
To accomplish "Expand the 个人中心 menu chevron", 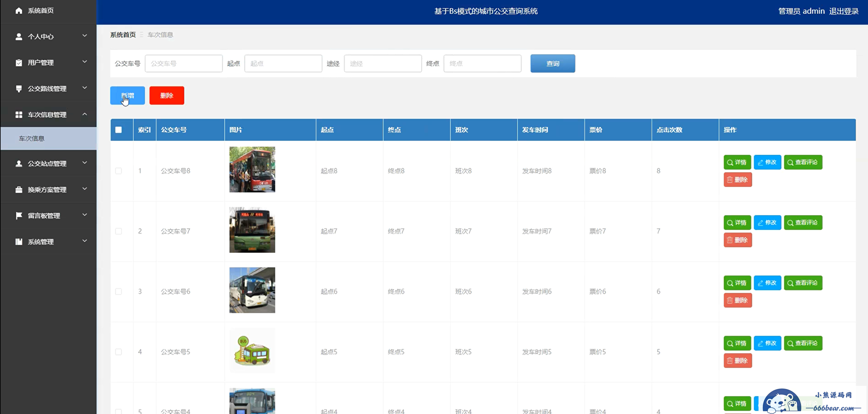I will 85,36.
